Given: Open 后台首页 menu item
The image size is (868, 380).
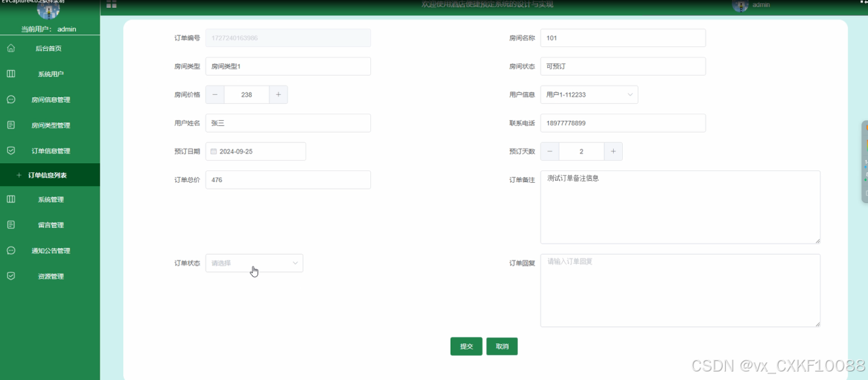Looking at the screenshot, I should pos(50,48).
